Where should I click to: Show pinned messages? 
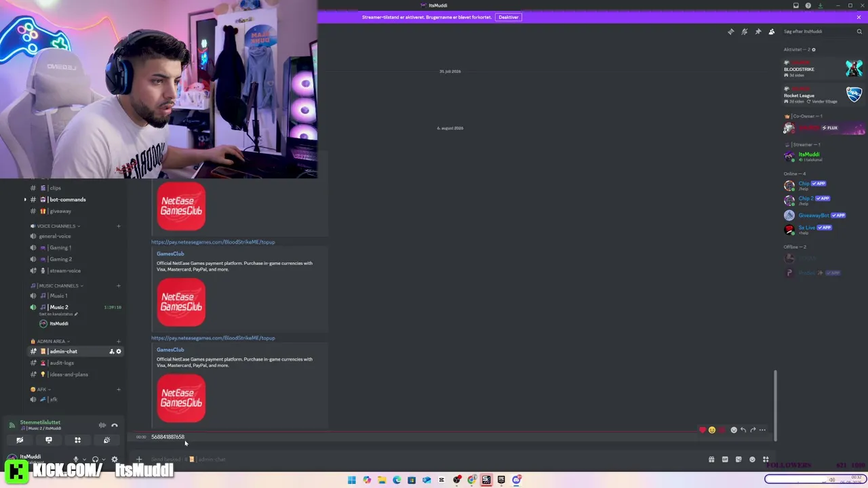point(758,32)
